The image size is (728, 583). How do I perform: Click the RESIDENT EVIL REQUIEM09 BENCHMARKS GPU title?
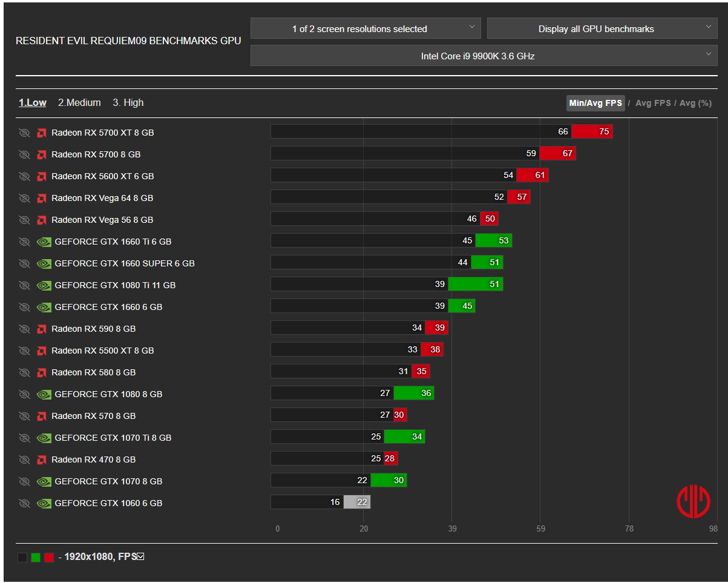pyautogui.click(x=128, y=41)
